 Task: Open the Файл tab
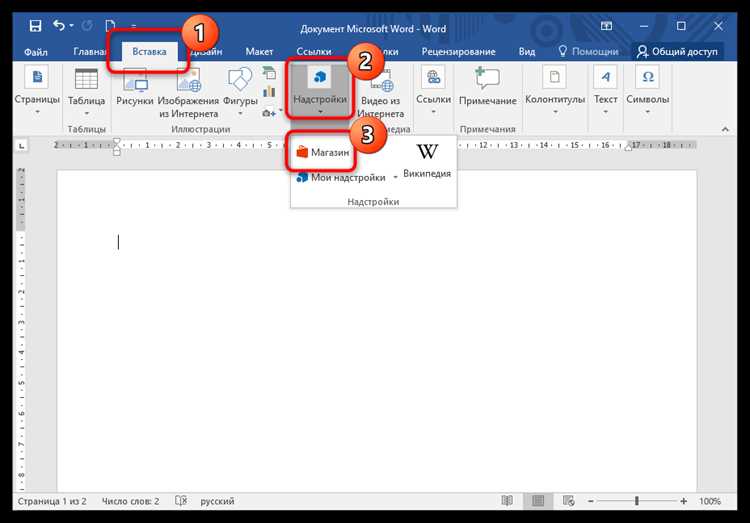tap(36, 52)
